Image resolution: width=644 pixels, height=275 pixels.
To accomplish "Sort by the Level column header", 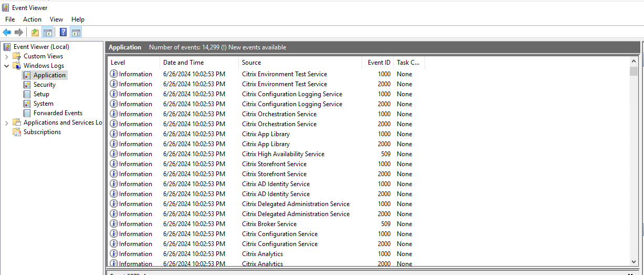I will pos(133,63).
